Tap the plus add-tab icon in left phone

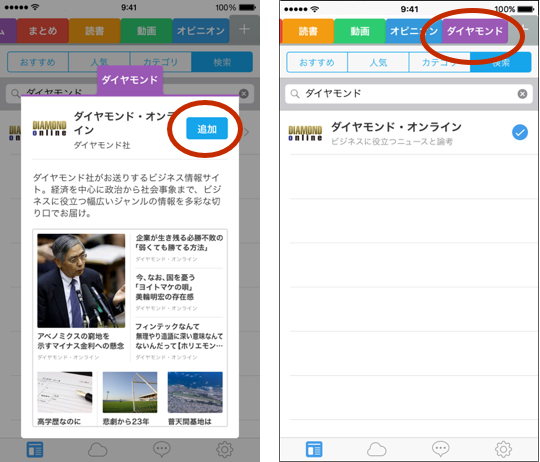[x=244, y=29]
